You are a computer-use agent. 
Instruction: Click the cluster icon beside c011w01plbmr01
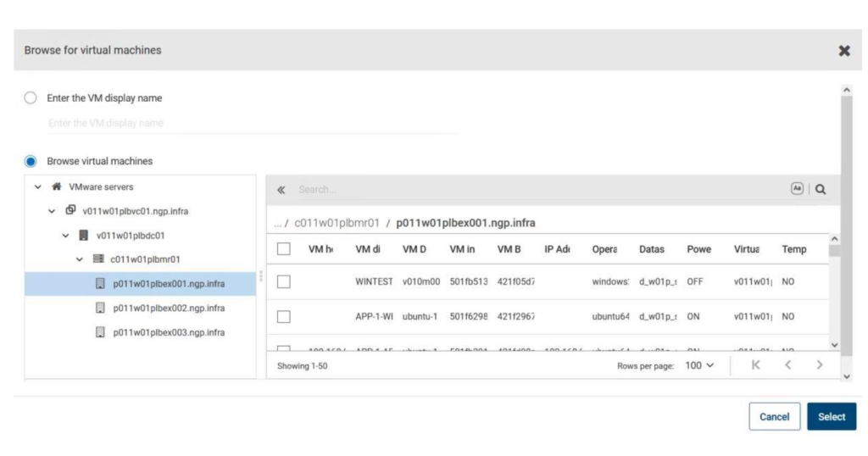click(x=98, y=259)
